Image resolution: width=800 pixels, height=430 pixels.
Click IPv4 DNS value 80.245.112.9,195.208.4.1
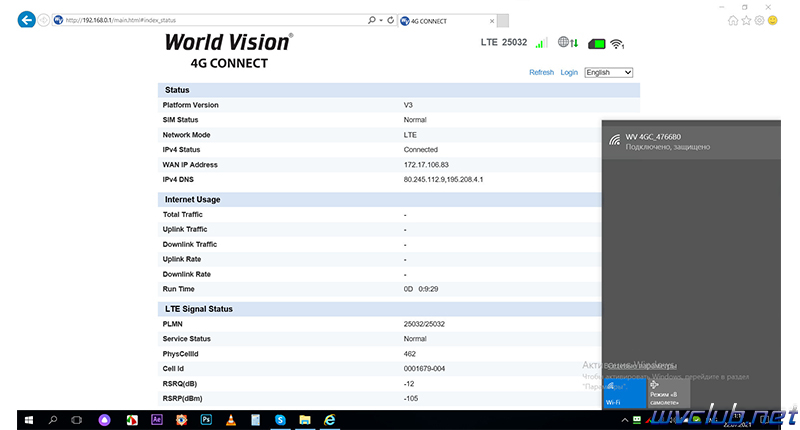pyautogui.click(x=443, y=180)
